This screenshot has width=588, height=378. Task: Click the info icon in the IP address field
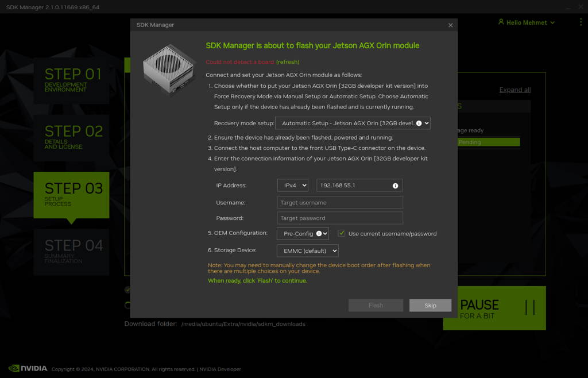(395, 186)
